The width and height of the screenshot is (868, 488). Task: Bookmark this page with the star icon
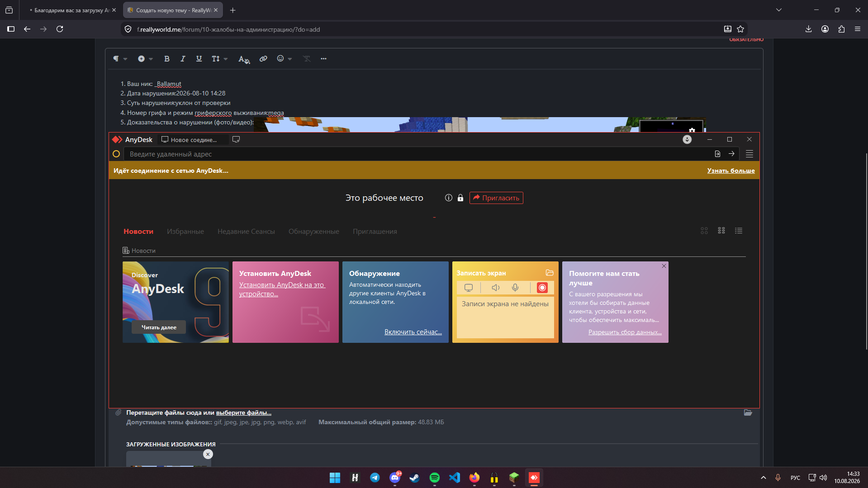(740, 29)
